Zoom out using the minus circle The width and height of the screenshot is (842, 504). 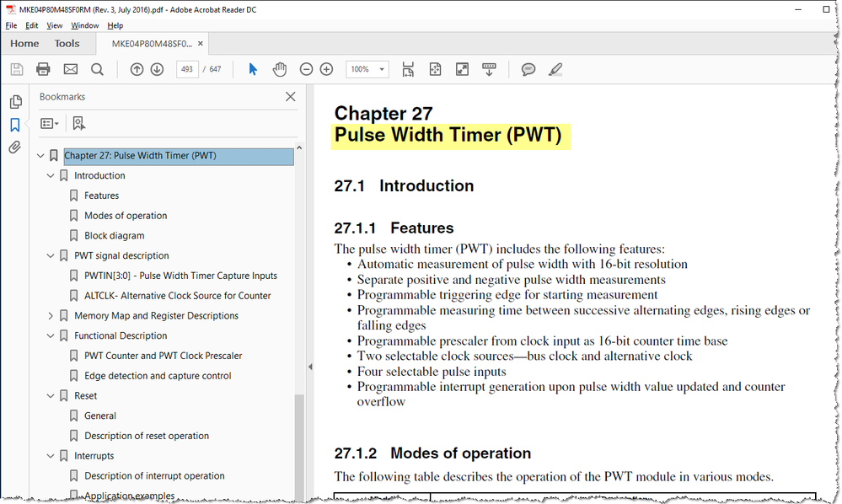[306, 69]
